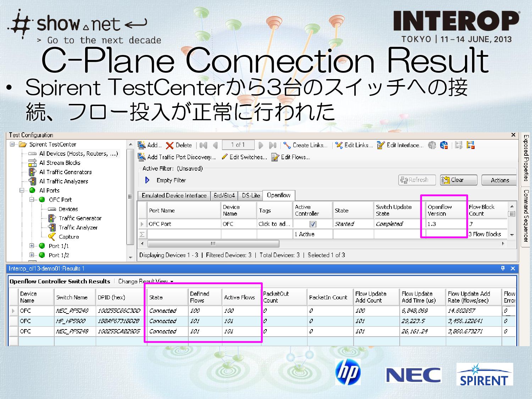Select Traffic Analyzer under OFC Port
Screen dimensions: 532x399
click(x=78, y=227)
